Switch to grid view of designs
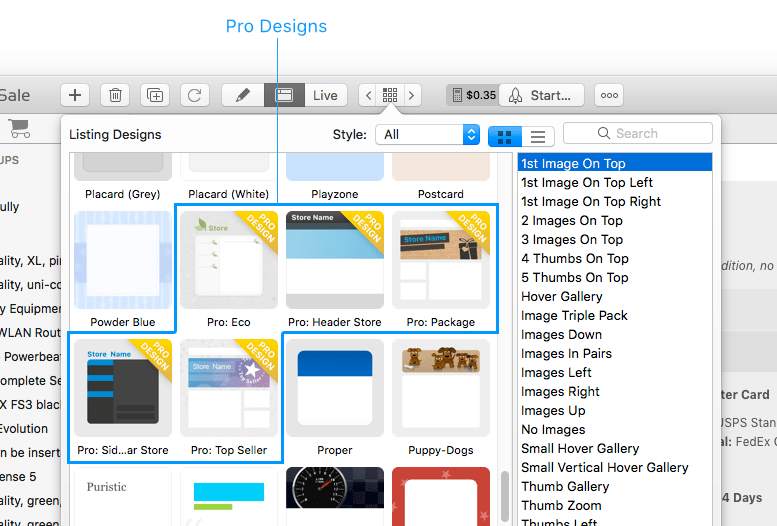 click(x=504, y=136)
